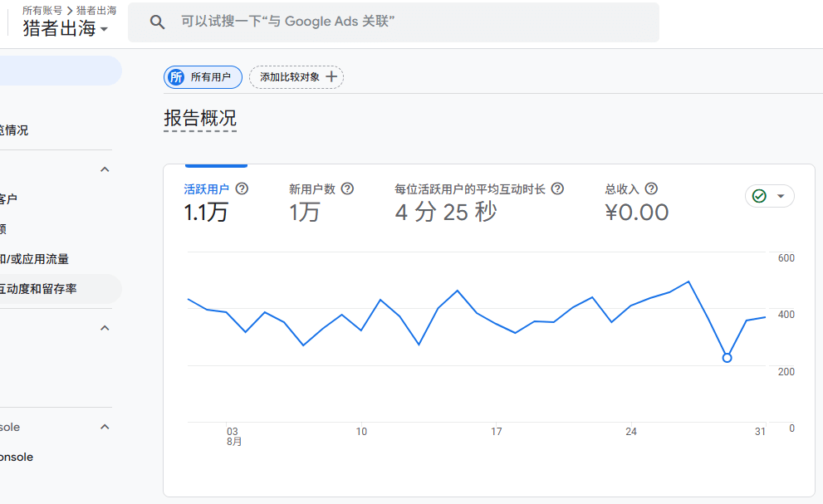
Task: Click the plus icon on 添加比较对象
Action: tap(331, 76)
